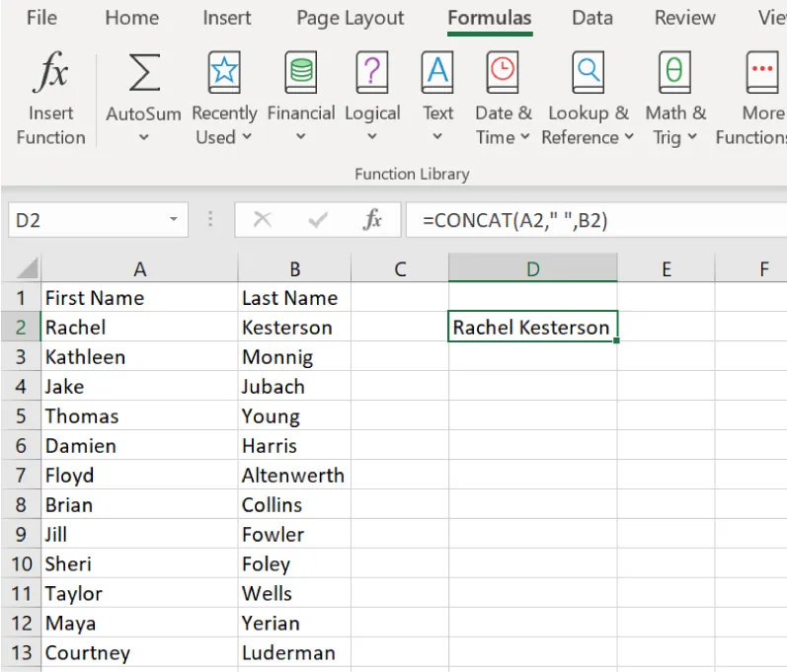Click inside the formula bar text
The height and width of the screenshot is (672, 787).
592,220
